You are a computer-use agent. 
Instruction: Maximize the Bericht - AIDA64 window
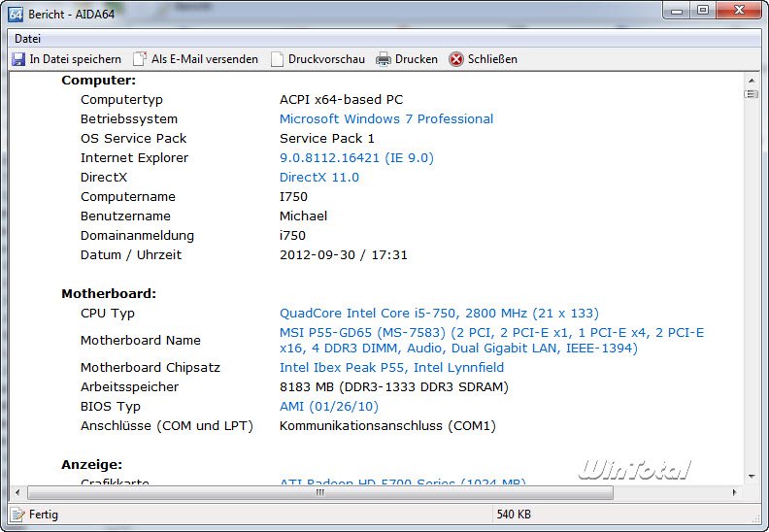click(702, 11)
